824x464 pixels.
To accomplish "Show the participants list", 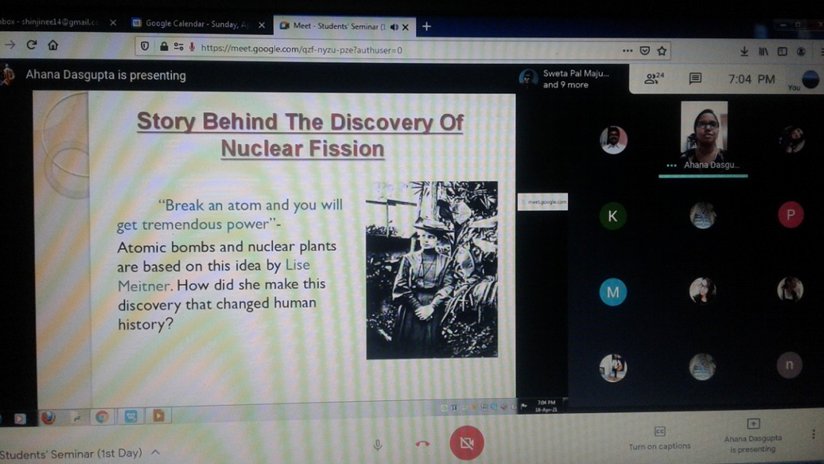I will [x=655, y=78].
